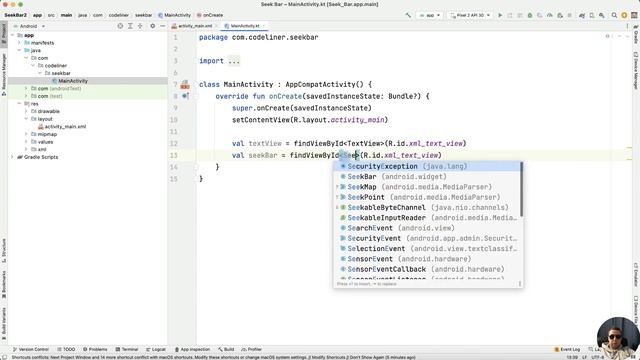640x360 pixels.
Task: Choose SeekMap completion suggestion
Action: coord(427,187)
